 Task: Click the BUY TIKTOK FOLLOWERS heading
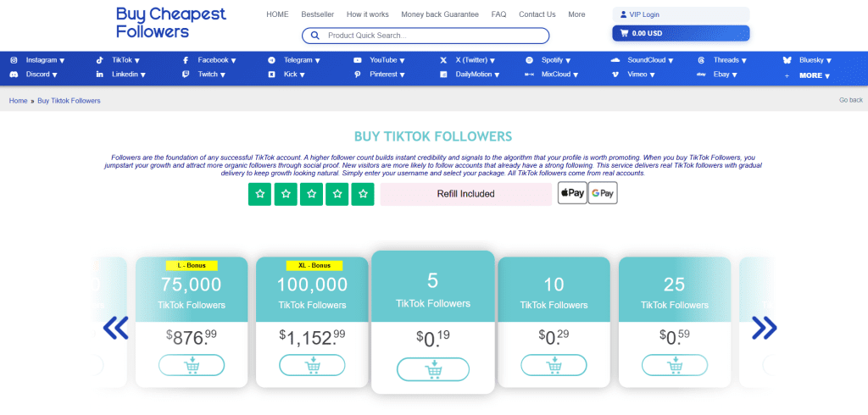(x=433, y=136)
